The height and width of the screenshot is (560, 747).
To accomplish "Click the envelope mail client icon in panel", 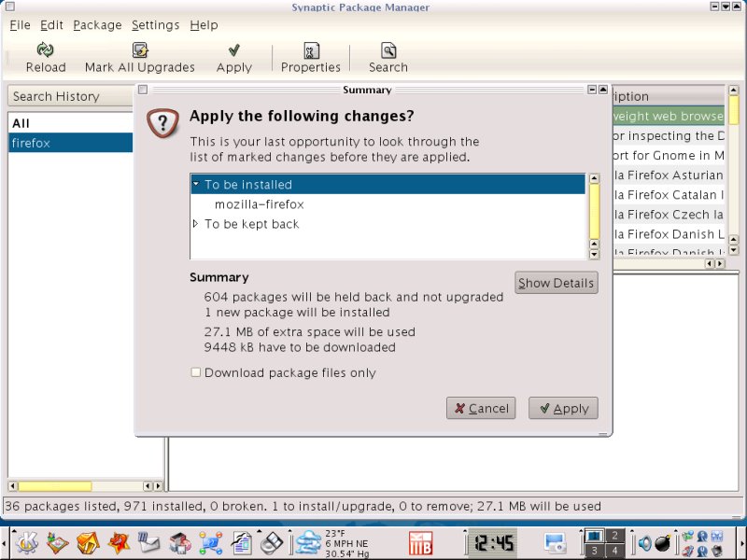I will [x=149, y=543].
